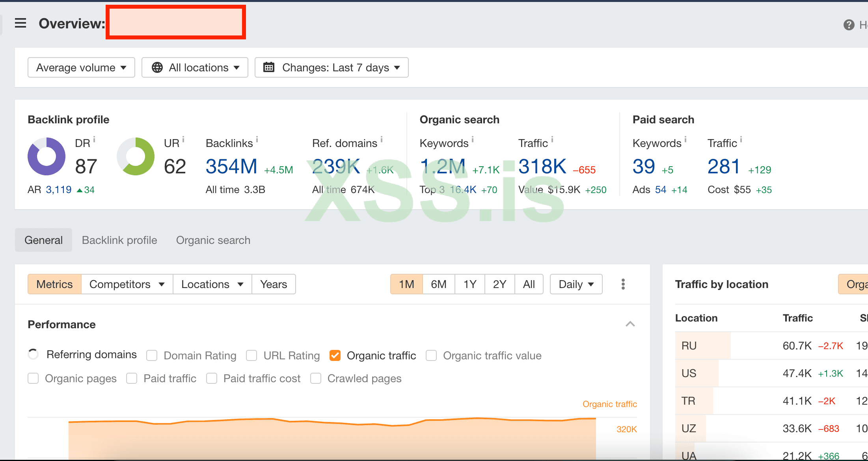The height and width of the screenshot is (461, 868).
Task: Check the Crawled pages checkbox
Action: (x=316, y=378)
